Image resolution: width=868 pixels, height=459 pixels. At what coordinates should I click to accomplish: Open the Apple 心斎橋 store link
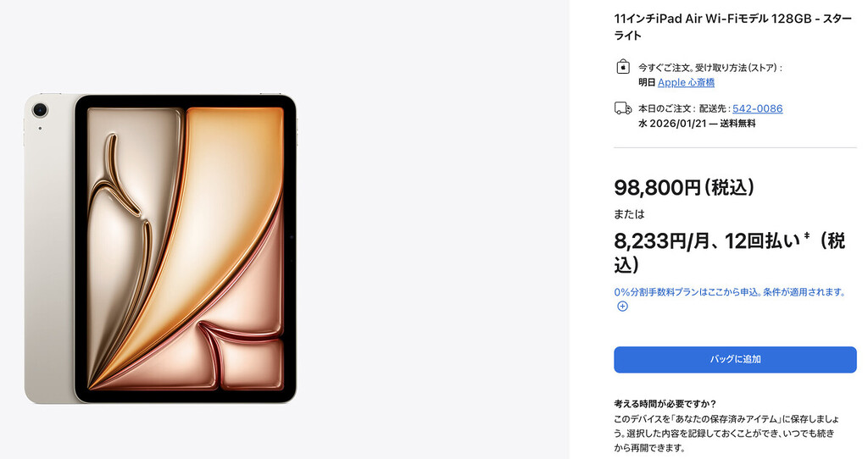(x=686, y=82)
